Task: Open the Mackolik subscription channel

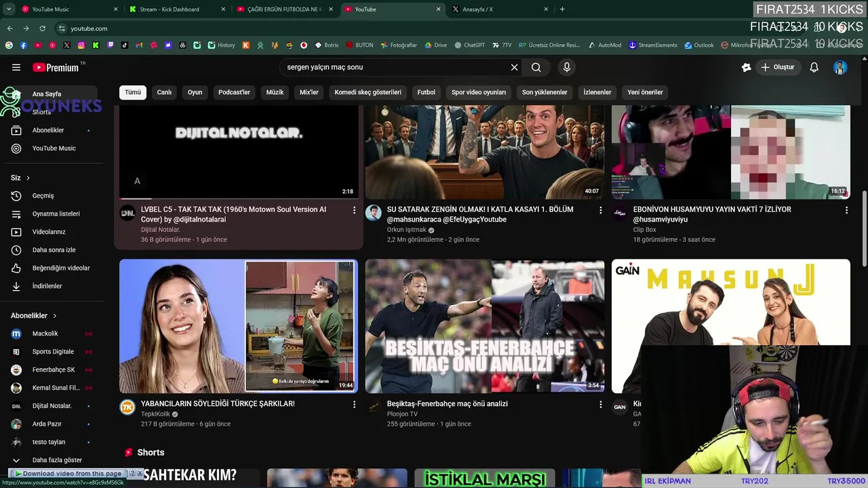Action: pyautogui.click(x=52, y=333)
